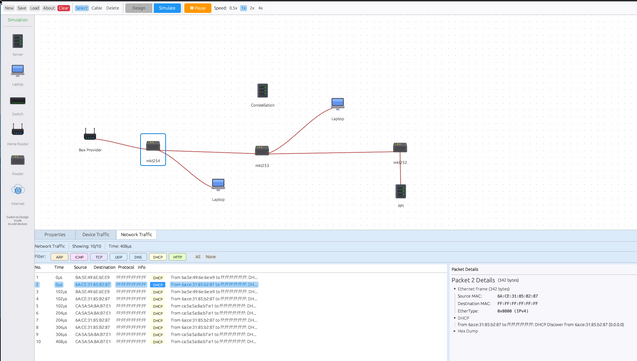This screenshot has width=637, height=361.
Task: Click the New button
Action: [x=9, y=8]
